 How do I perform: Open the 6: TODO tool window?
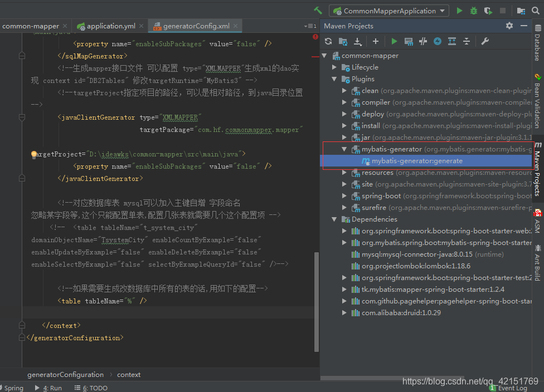[x=91, y=388]
